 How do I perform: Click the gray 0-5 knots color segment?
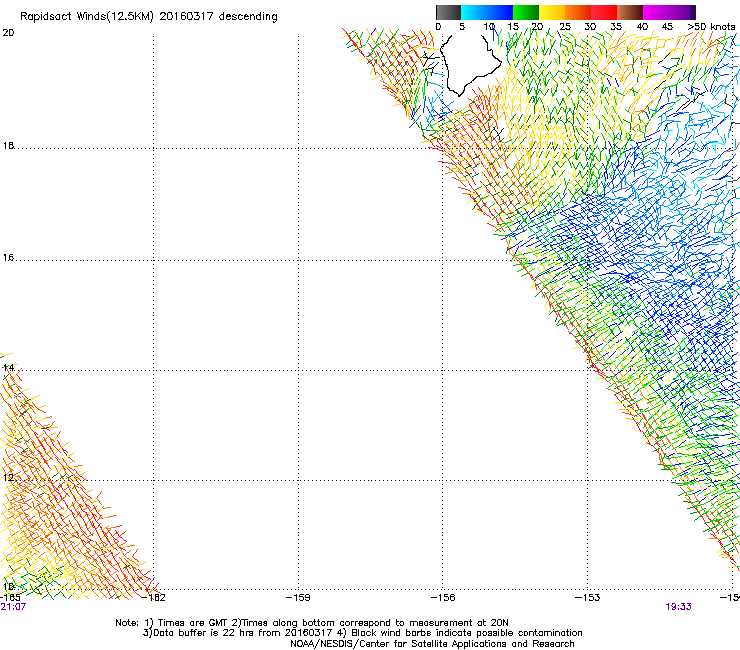click(448, 12)
